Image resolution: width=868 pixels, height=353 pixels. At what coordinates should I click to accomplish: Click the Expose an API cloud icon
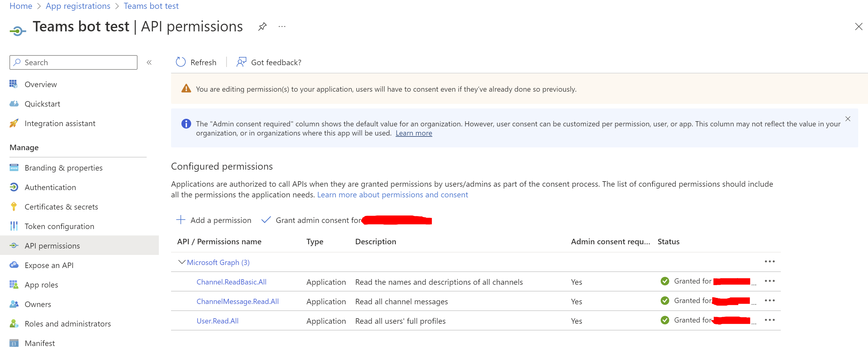click(x=14, y=265)
